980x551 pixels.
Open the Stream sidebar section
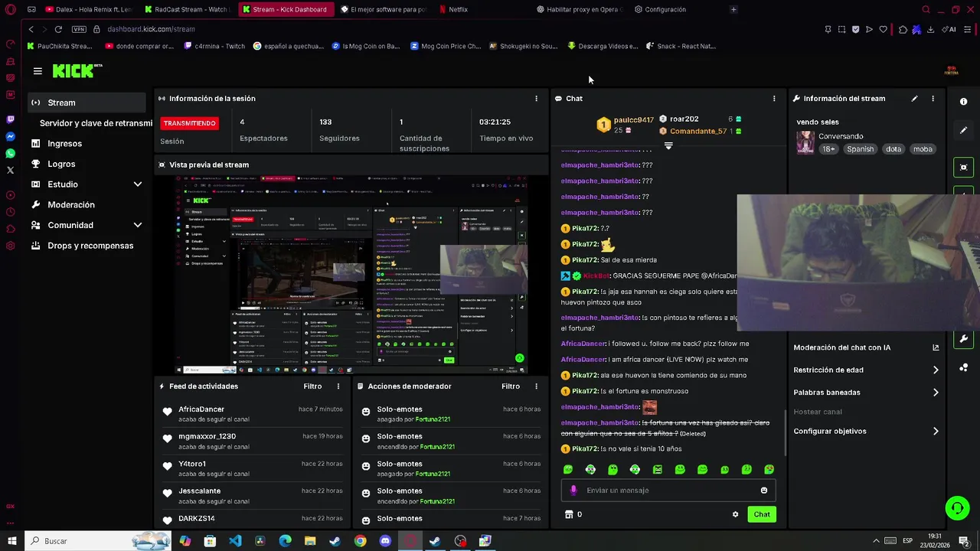click(86, 103)
